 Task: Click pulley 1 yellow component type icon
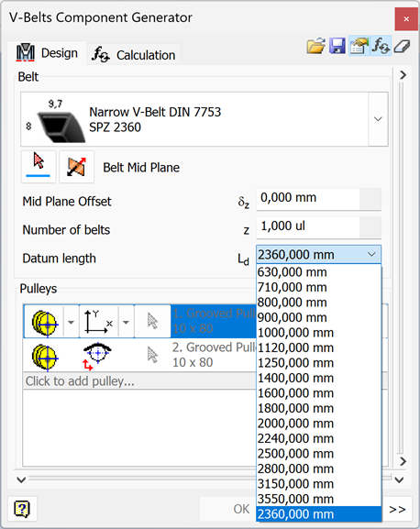coord(45,323)
